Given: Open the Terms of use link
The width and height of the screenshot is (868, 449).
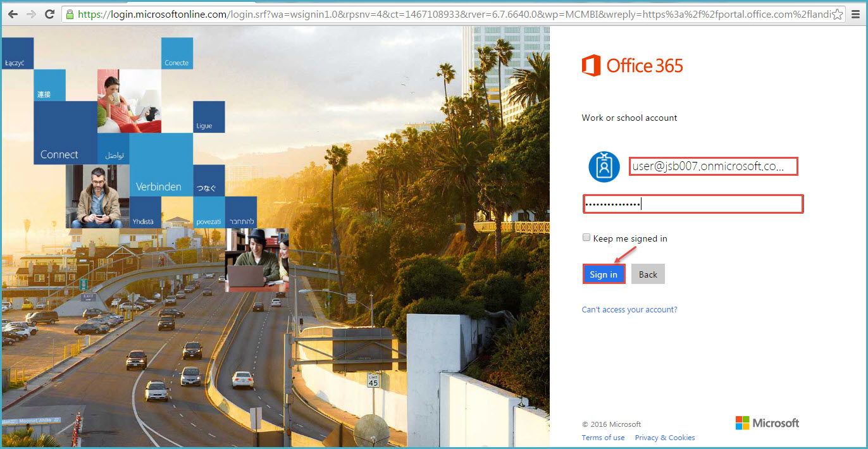Looking at the screenshot, I should [603, 438].
